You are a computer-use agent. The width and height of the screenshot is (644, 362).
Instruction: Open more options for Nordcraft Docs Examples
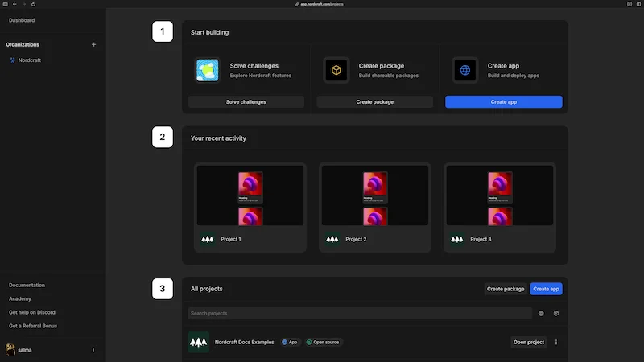(556, 343)
